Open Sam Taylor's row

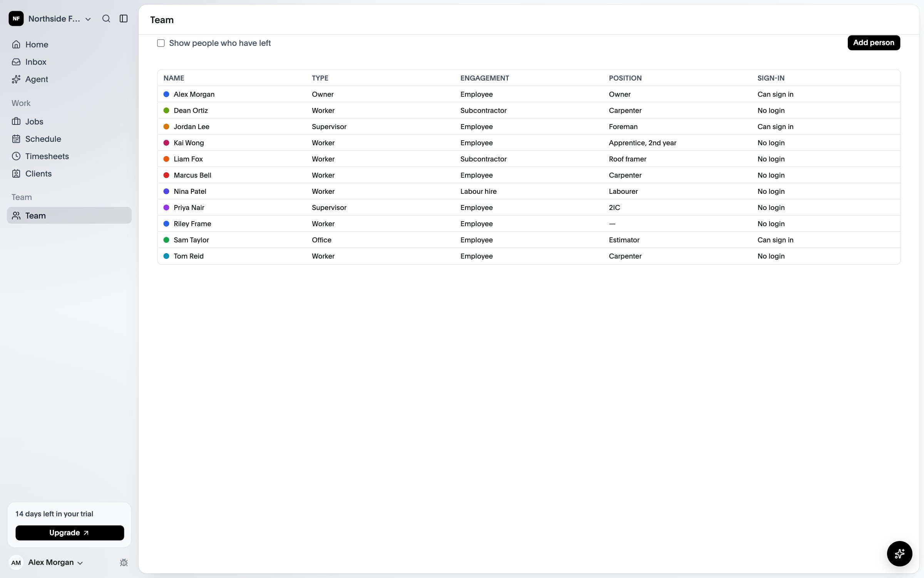(x=529, y=240)
